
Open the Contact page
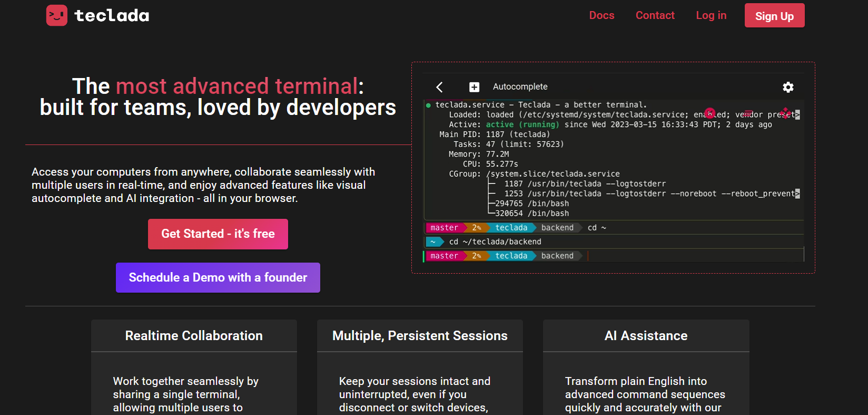tap(655, 15)
